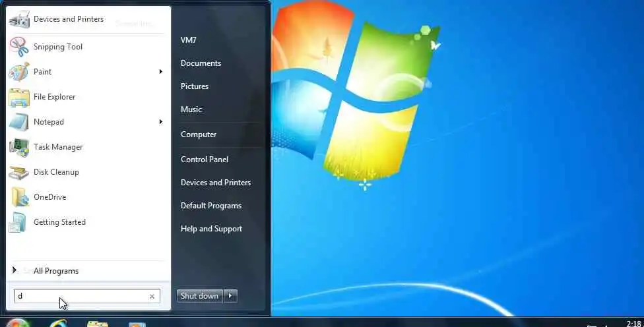Expand the Paint jump list arrow
The image size is (644, 327).
(160, 72)
